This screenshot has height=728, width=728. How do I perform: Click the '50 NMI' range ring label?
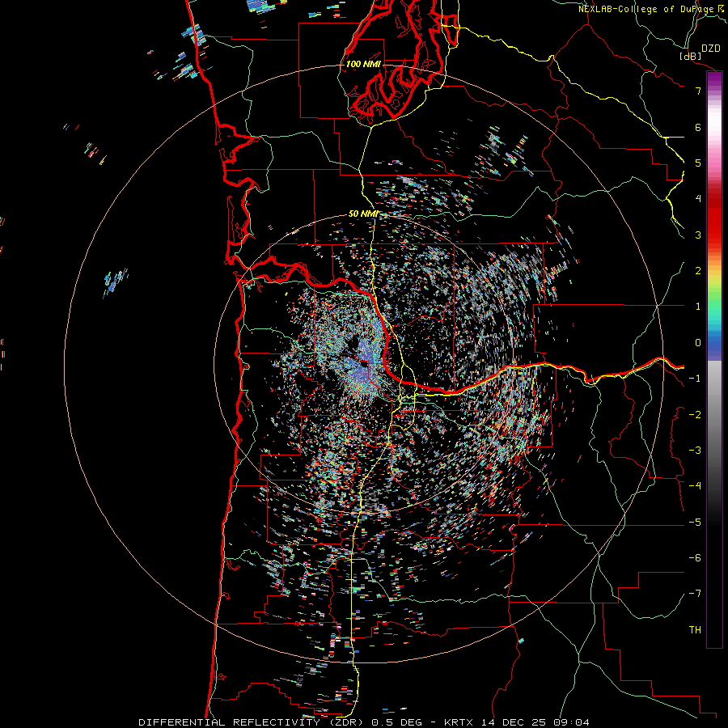click(363, 214)
